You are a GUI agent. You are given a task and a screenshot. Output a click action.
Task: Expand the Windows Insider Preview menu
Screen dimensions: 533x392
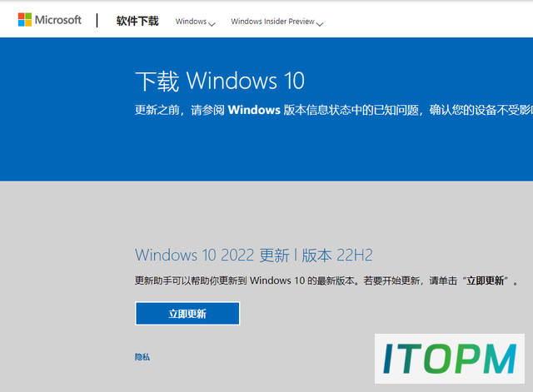pos(276,22)
